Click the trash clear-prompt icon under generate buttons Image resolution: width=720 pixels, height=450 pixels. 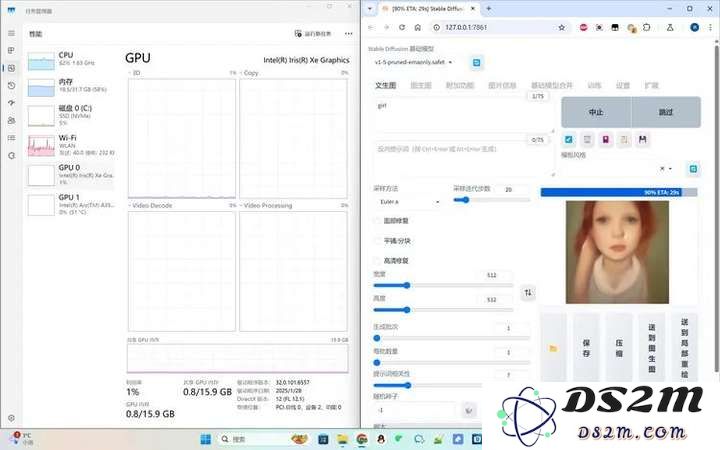(587, 139)
